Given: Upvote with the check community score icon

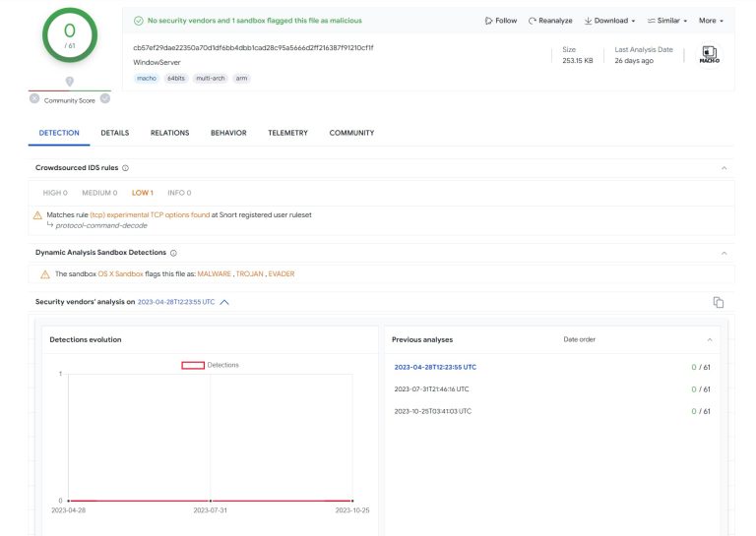Looking at the screenshot, I should coord(105,98).
